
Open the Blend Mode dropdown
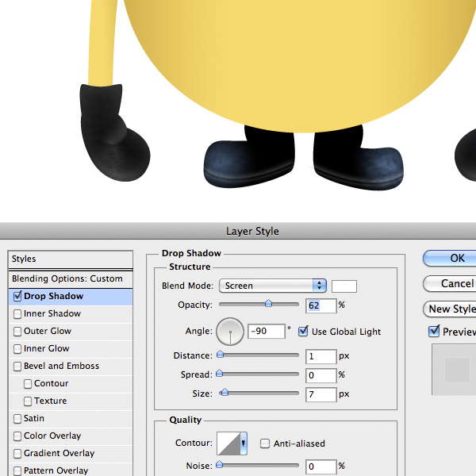click(x=272, y=286)
